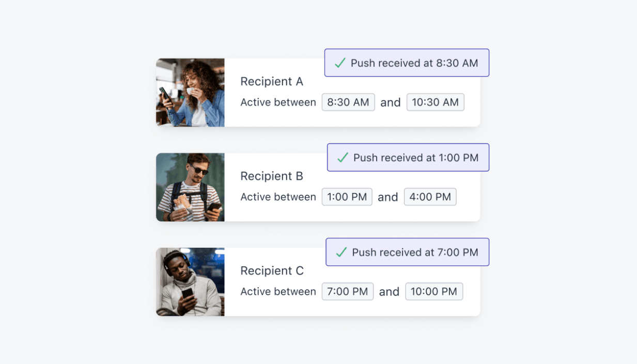Open Recipient A's photo with the coffee cup
The image size is (637, 364).
(x=190, y=92)
